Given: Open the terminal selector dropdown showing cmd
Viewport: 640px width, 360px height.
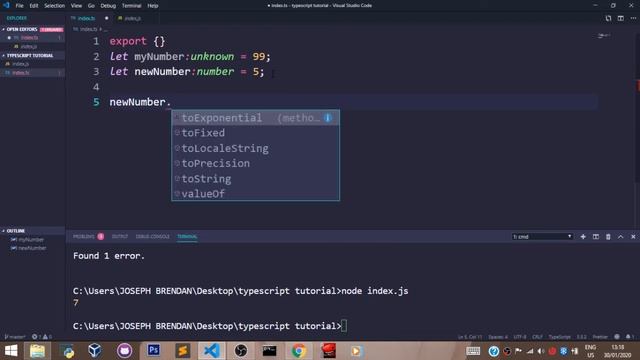Looking at the screenshot, I should coord(542,237).
